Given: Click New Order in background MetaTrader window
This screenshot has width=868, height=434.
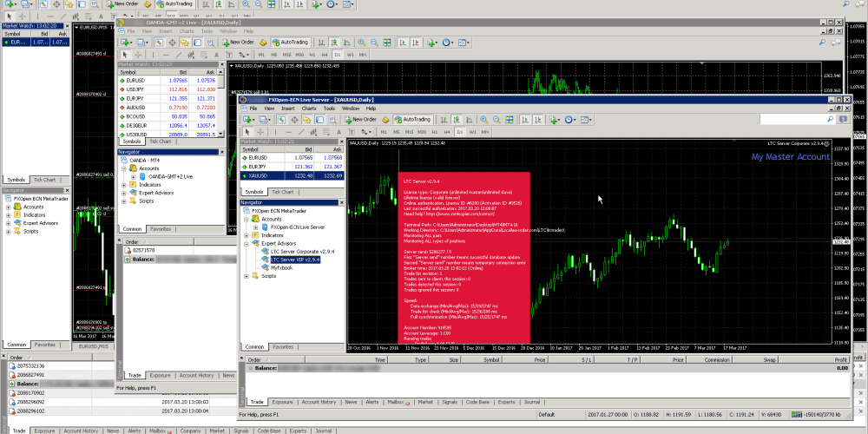Looking at the screenshot, I should pyautogui.click(x=122, y=3).
